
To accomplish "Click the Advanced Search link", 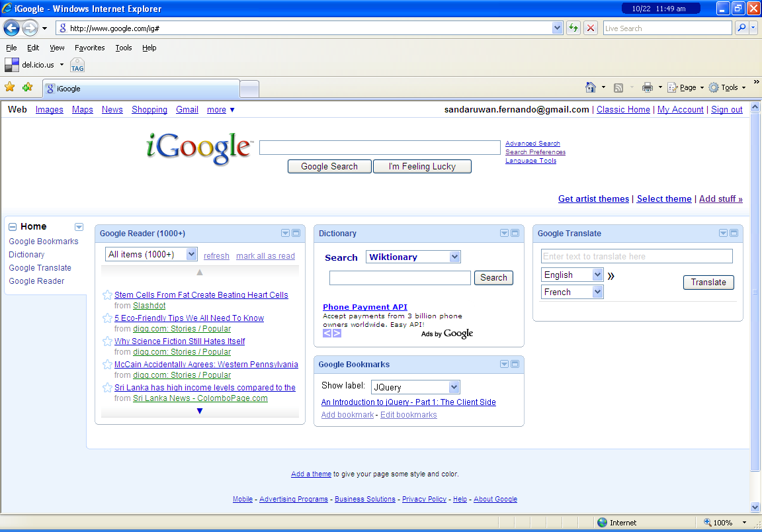I will coord(532,144).
